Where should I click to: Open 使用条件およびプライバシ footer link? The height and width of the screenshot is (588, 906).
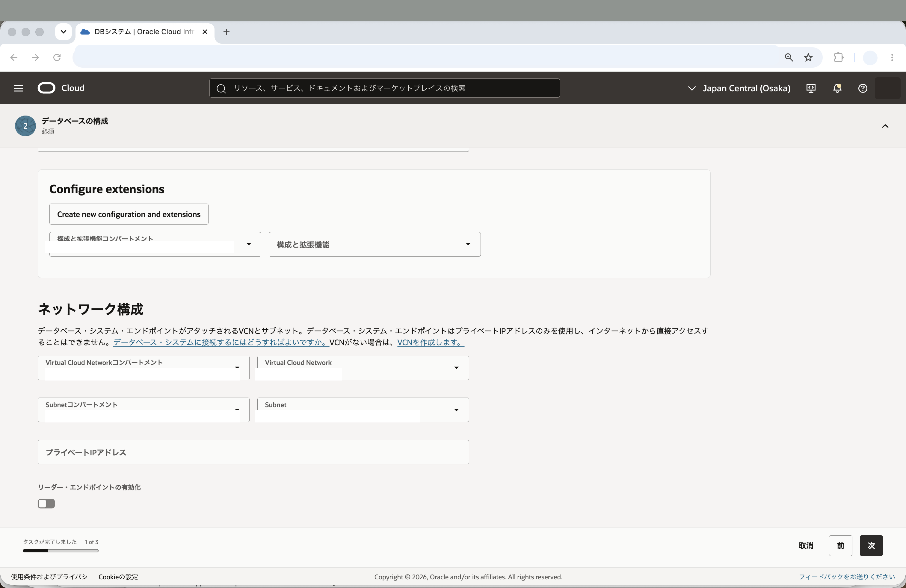(x=49, y=577)
